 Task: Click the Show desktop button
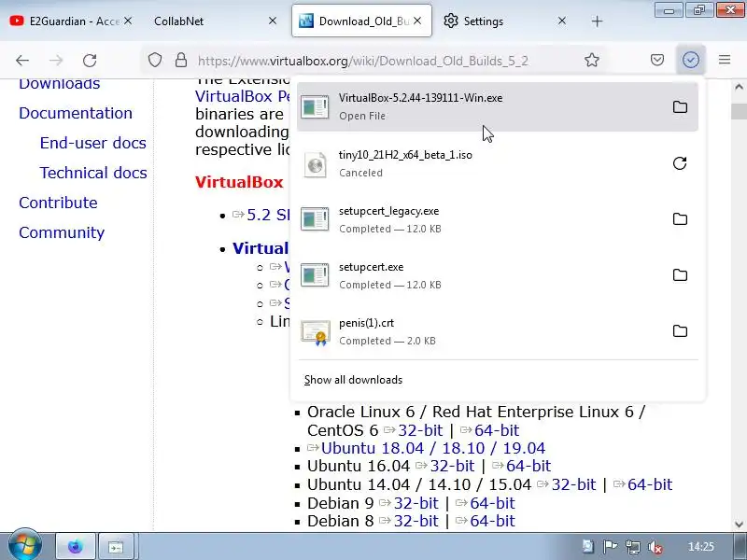740,547
